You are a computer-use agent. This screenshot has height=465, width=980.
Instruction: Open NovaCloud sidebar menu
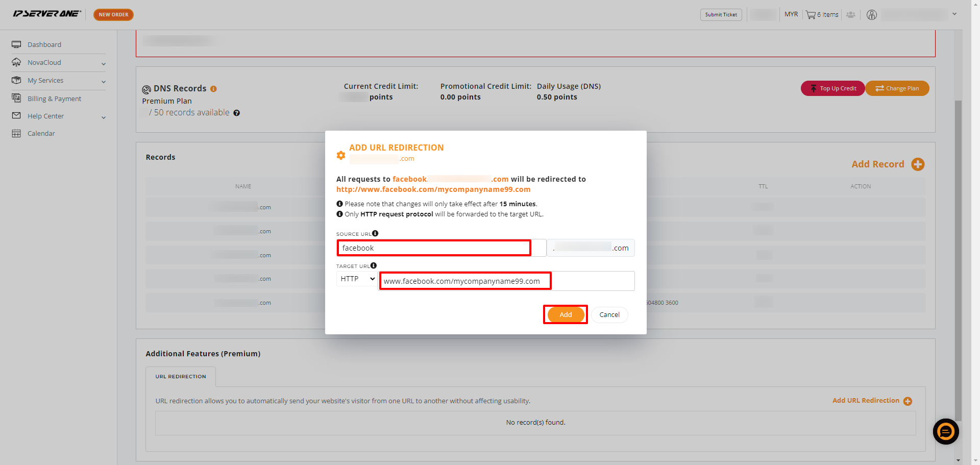[x=44, y=62]
